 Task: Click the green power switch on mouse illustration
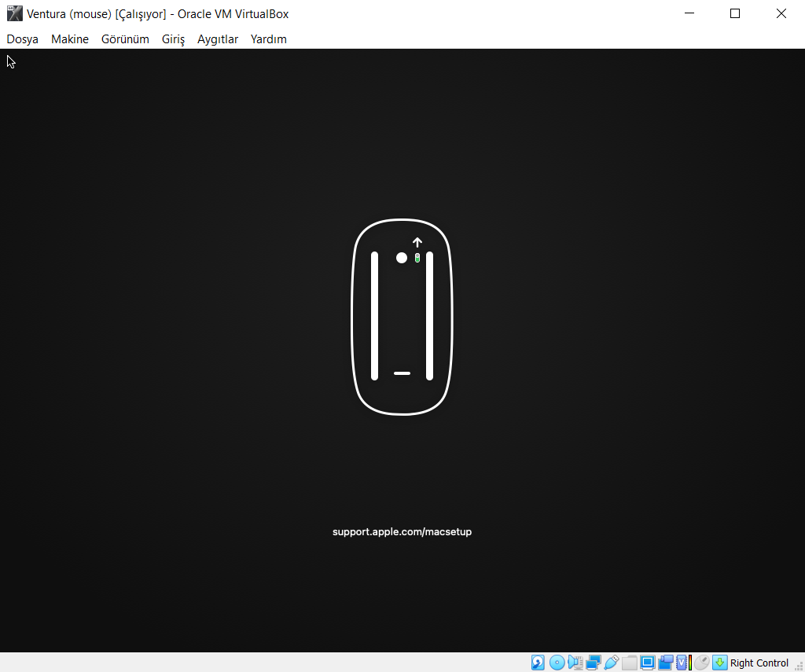coord(417,258)
